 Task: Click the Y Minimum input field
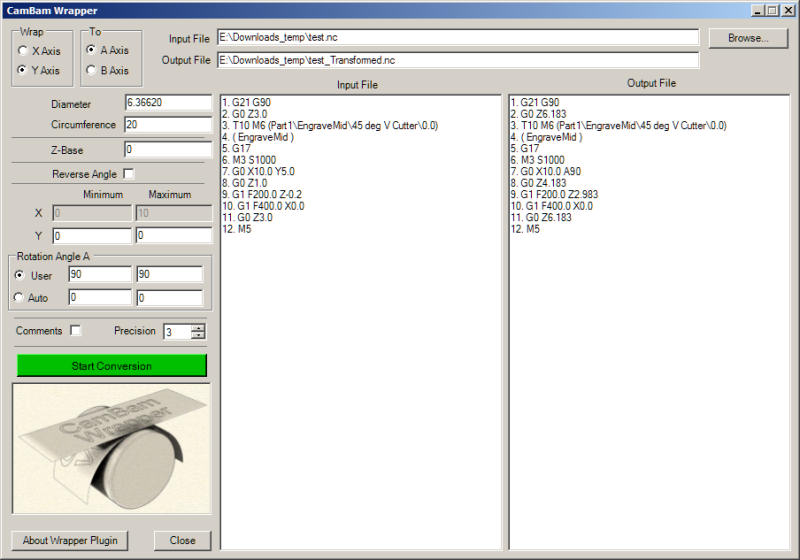[92, 236]
